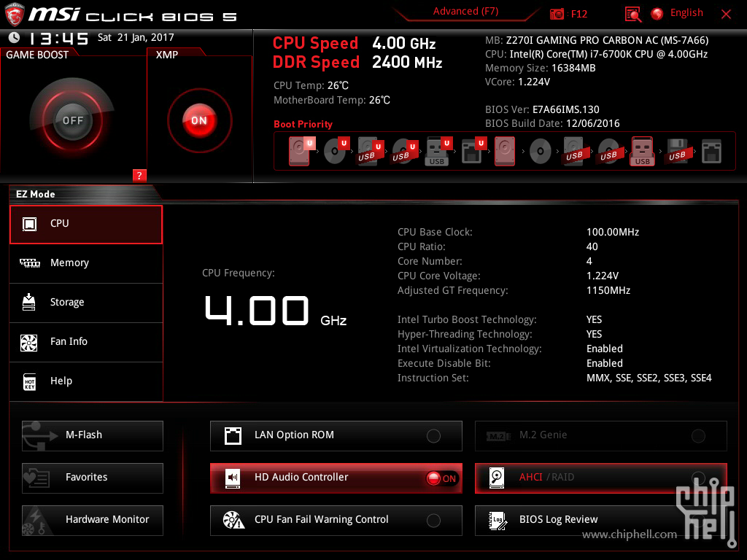The image size is (747, 560).
Task: Click the Memory Size 16384MB text
Action: (x=541, y=68)
